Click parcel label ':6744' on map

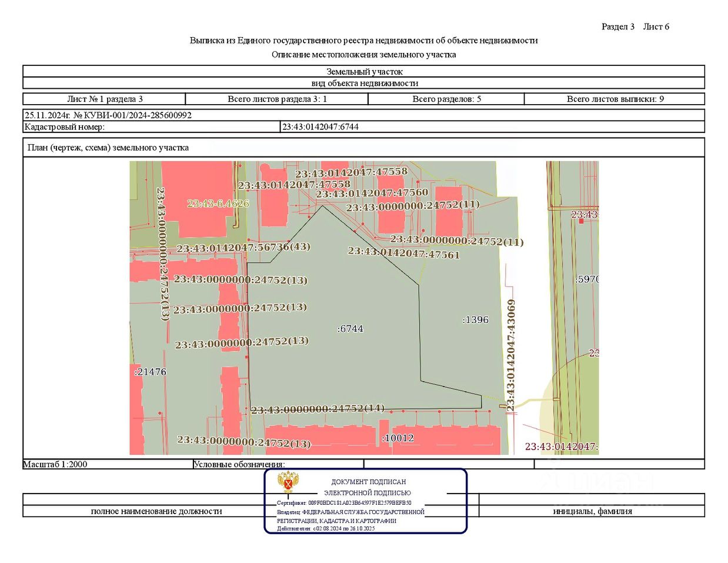350,329
